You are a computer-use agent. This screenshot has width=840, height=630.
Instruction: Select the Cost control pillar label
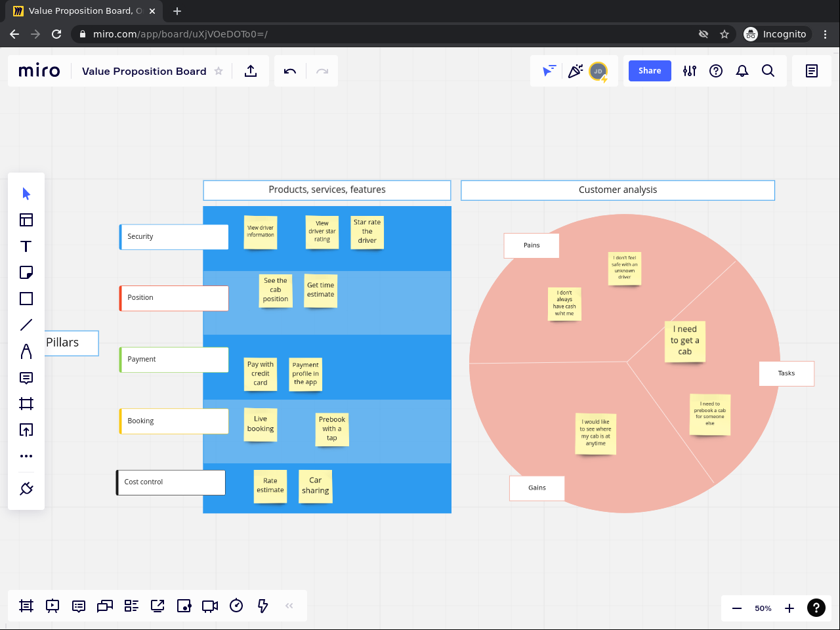171,482
